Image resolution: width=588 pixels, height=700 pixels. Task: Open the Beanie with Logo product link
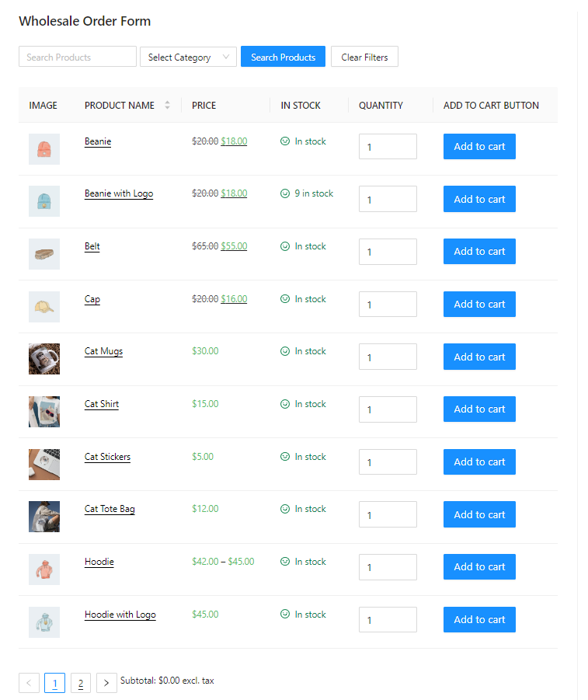[x=119, y=193]
